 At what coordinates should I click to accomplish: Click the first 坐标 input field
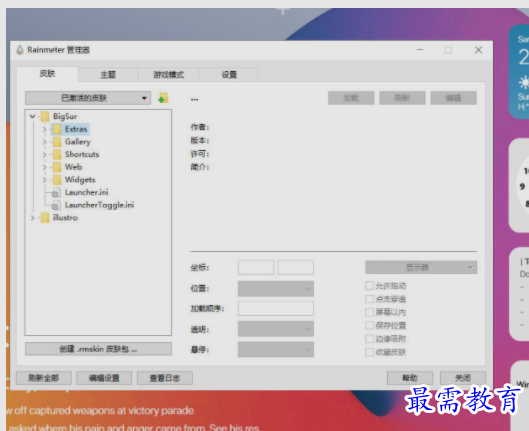[x=256, y=267]
